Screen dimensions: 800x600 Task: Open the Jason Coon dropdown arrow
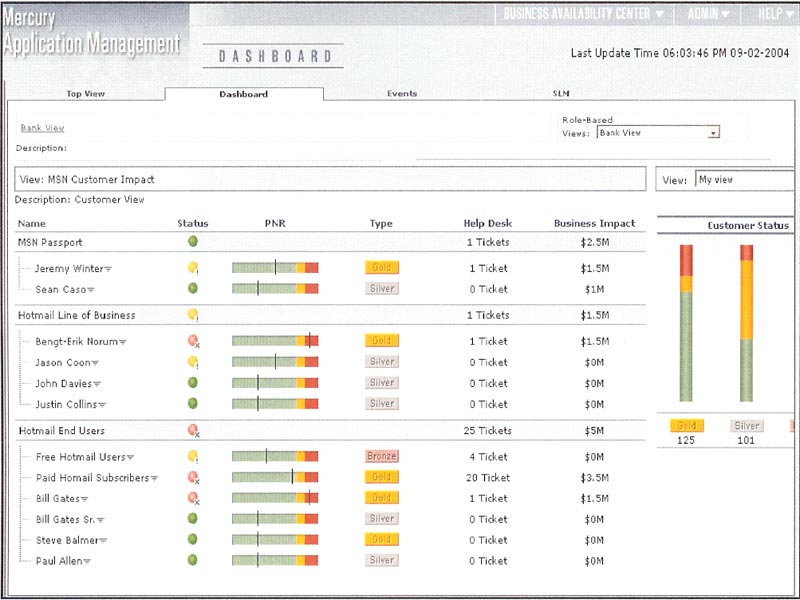95,363
